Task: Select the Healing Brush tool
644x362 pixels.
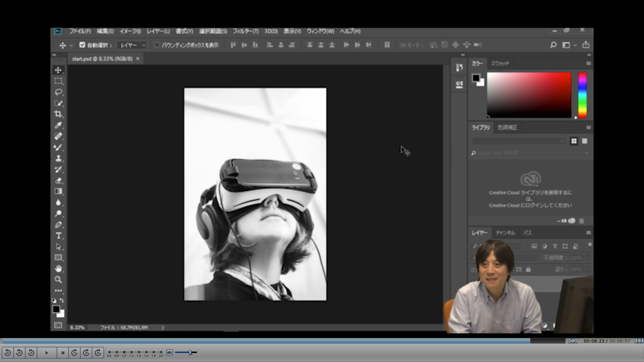Action: (x=58, y=136)
